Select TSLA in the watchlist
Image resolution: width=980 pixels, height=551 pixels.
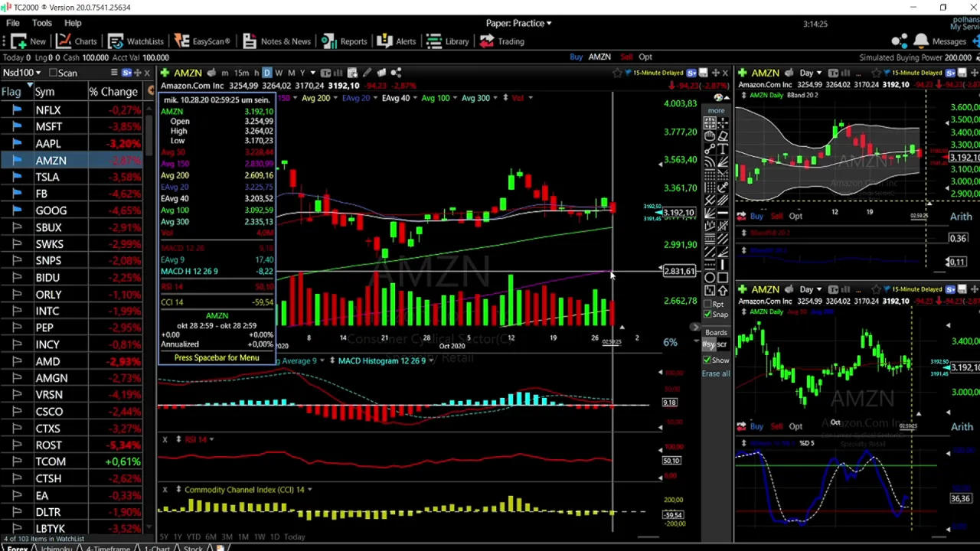pyautogui.click(x=47, y=177)
